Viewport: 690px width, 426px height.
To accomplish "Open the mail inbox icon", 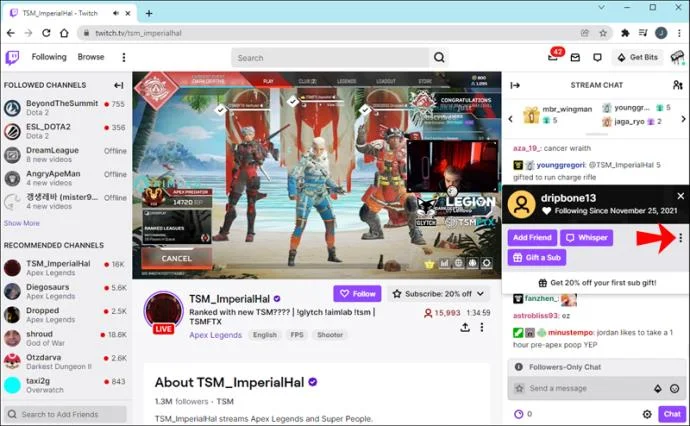I will point(575,57).
